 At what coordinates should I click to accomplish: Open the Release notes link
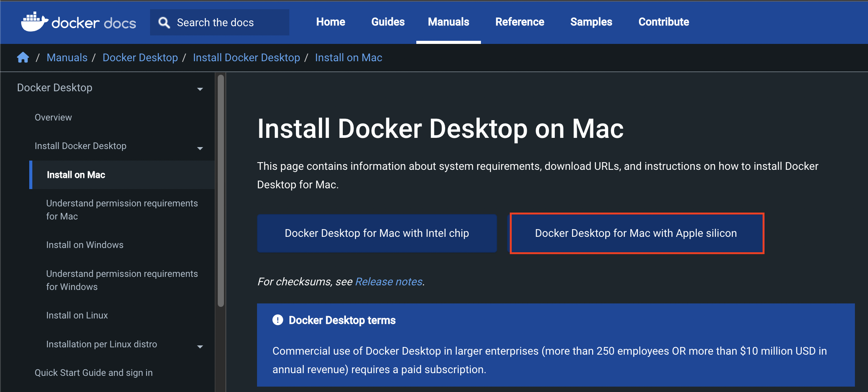coord(389,281)
